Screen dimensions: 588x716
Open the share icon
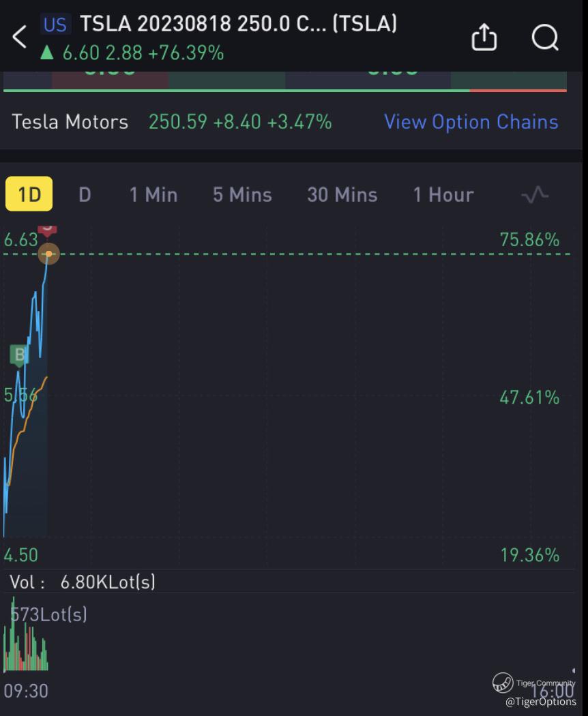coord(484,38)
